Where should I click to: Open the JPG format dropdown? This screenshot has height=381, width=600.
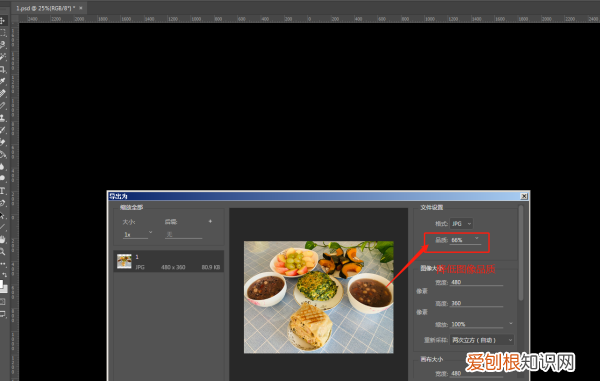(x=461, y=223)
